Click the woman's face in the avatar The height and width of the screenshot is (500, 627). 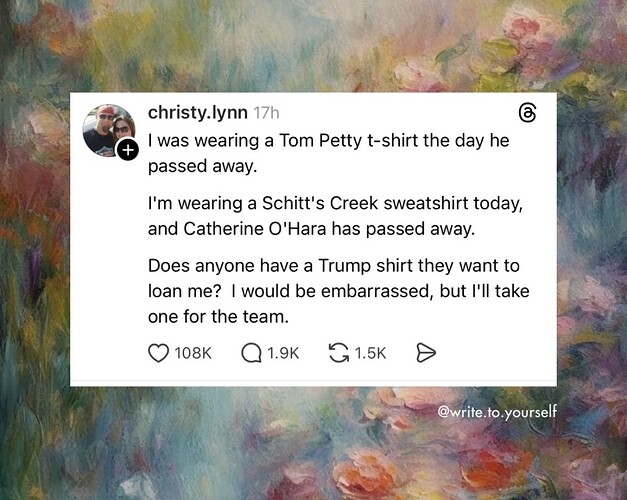[x=122, y=127]
